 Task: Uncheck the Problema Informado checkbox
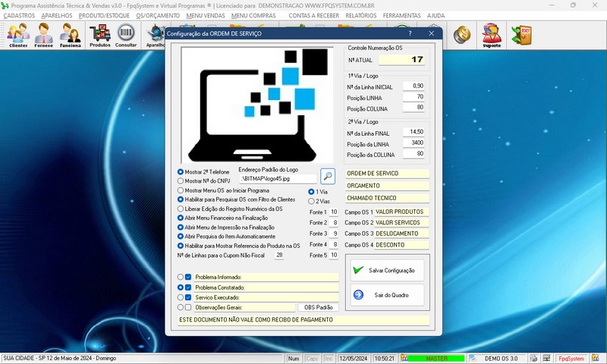(x=188, y=277)
